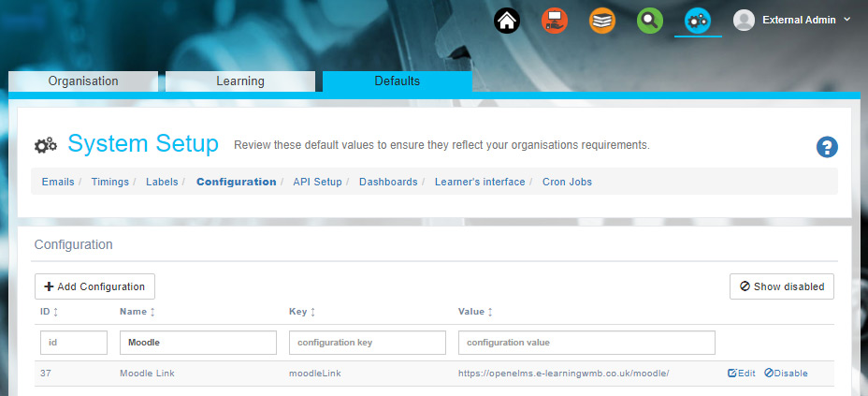Open the API Setup link
868x396 pixels.
pyautogui.click(x=318, y=182)
